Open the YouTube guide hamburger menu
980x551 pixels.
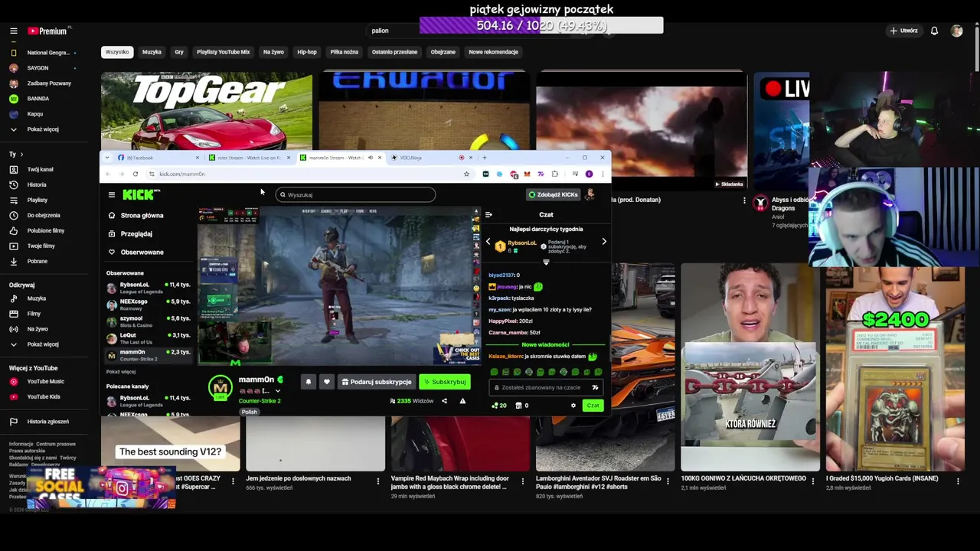point(13,31)
